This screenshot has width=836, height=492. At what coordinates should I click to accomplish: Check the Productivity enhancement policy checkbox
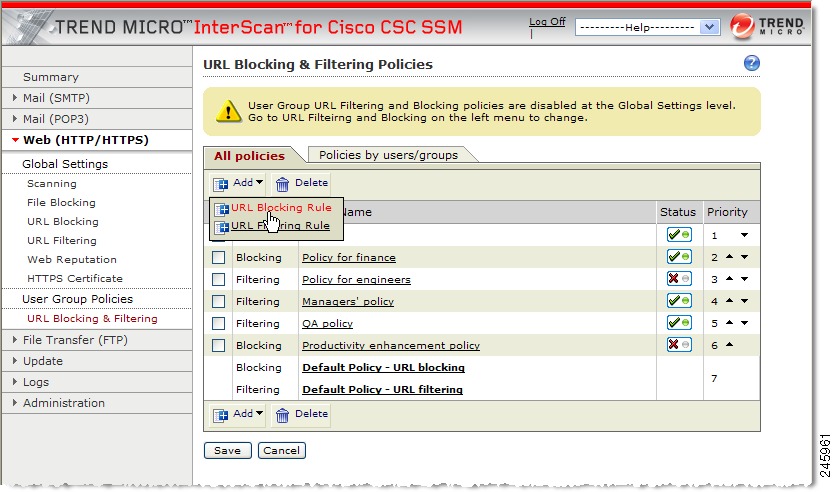coord(219,345)
